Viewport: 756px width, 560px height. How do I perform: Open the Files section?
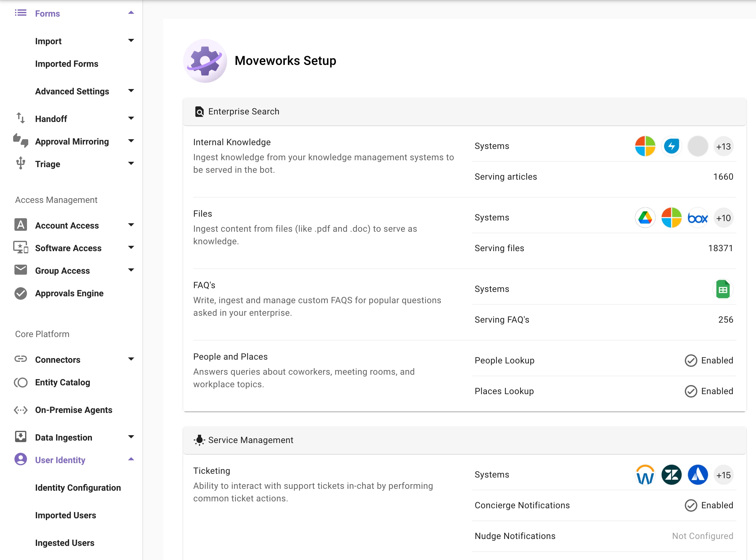[202, 214]
